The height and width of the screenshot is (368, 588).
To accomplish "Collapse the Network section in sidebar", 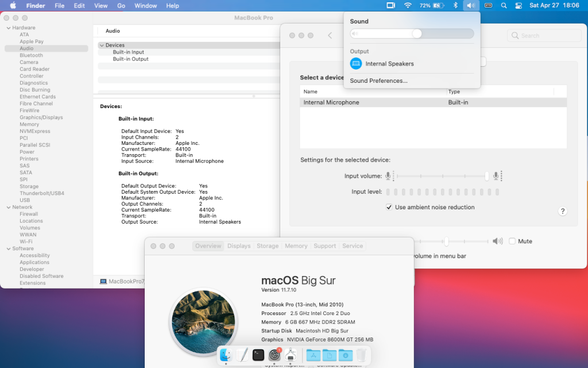I will 8,207.
